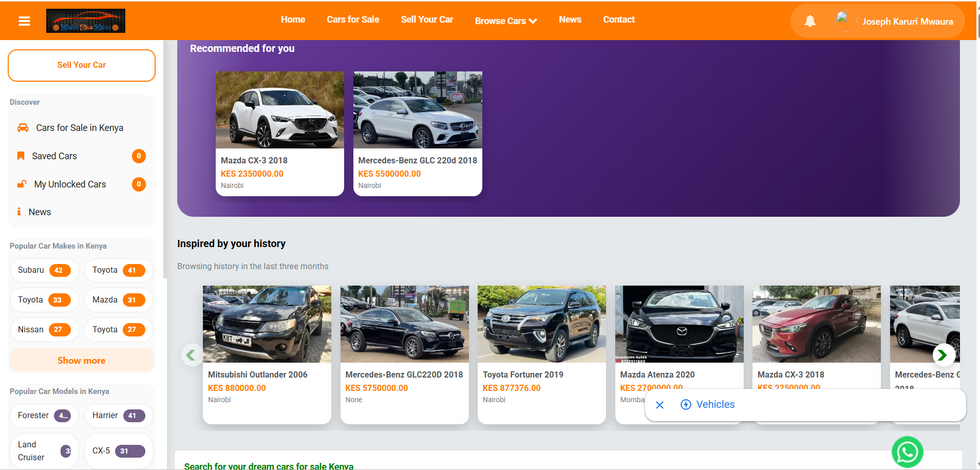
Task: Show previous cars with the left carousel arrow
Action: click(191, 355)
